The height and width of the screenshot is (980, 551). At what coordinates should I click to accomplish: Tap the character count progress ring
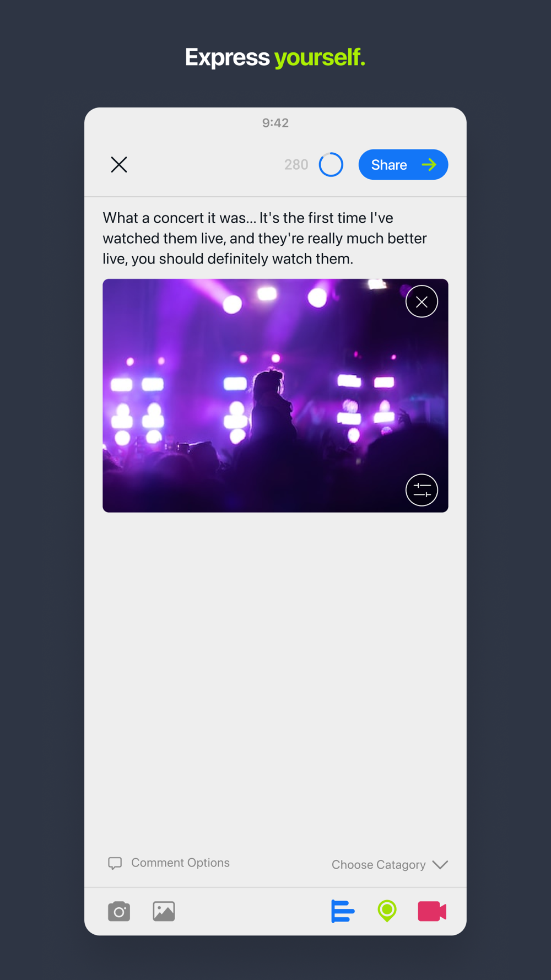pyautogui.click(x=331, y=164)
